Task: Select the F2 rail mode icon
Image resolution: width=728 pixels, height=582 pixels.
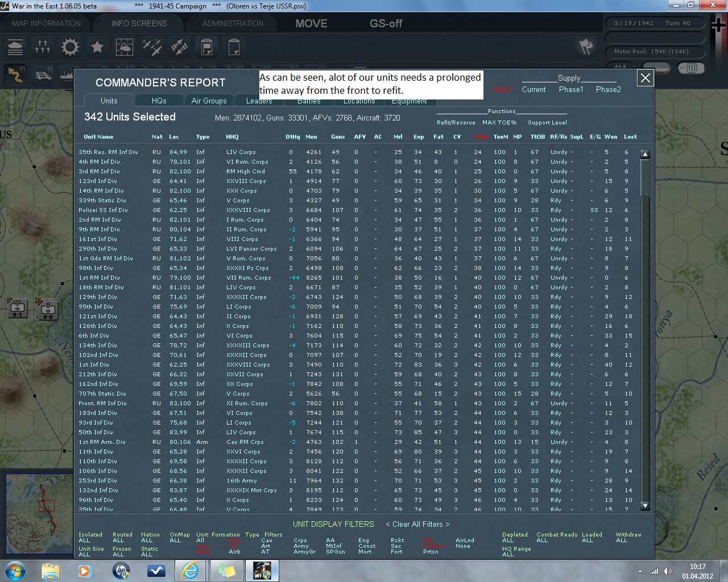Action: click(x=43, y=74)
